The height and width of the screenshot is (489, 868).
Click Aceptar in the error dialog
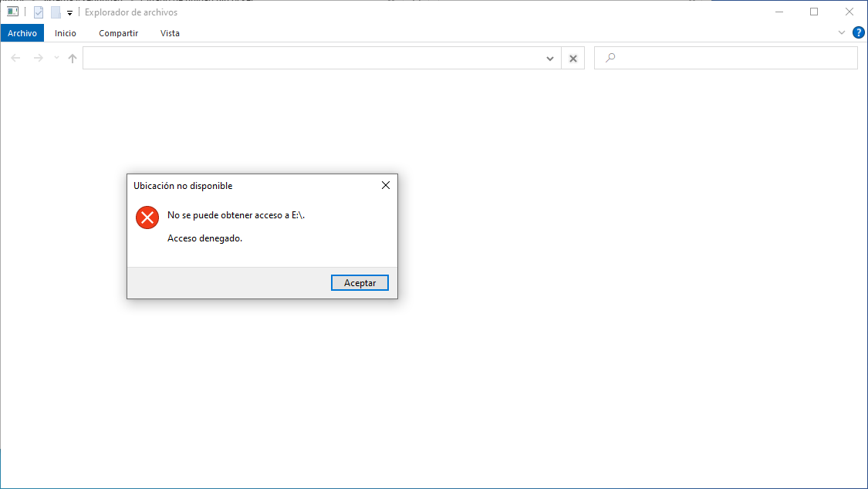point(360,282)
